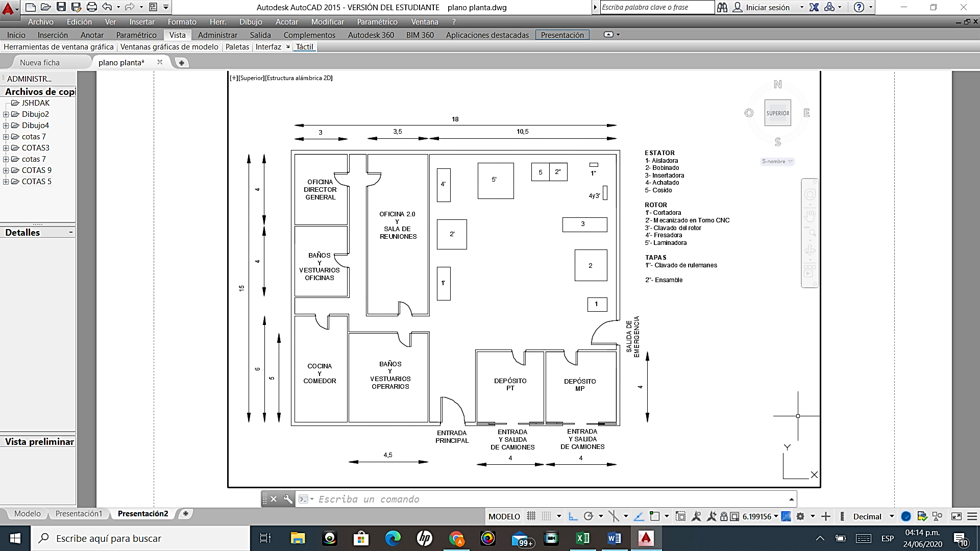Save the drawing with the floppy disk icon
980x551 pixels.
[61, 7]
